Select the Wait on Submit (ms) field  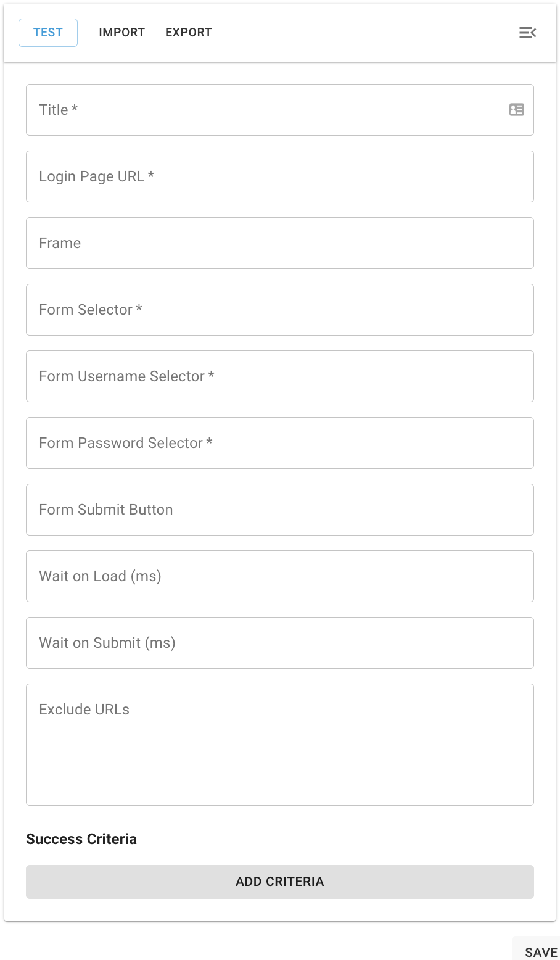[x=279, y=643]
